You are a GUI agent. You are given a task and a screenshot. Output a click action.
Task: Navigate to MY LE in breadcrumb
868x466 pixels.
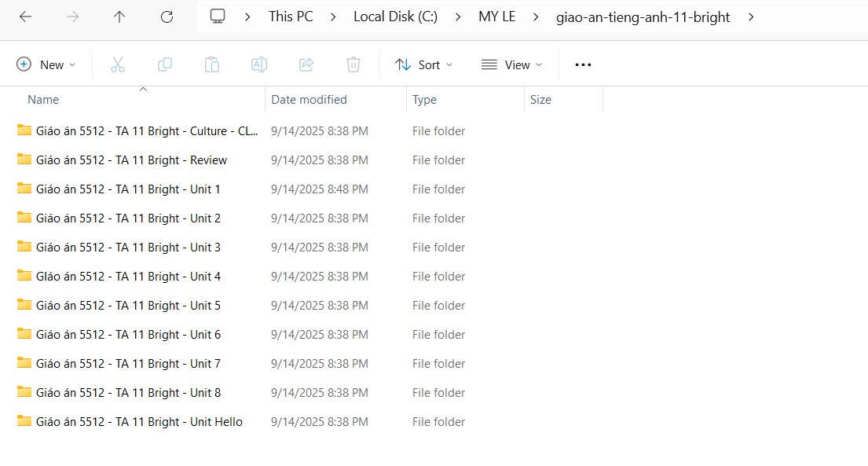coord(496,17)
